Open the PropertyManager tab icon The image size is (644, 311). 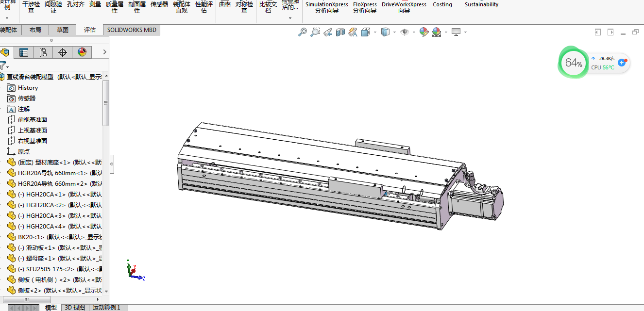(24, 52)
